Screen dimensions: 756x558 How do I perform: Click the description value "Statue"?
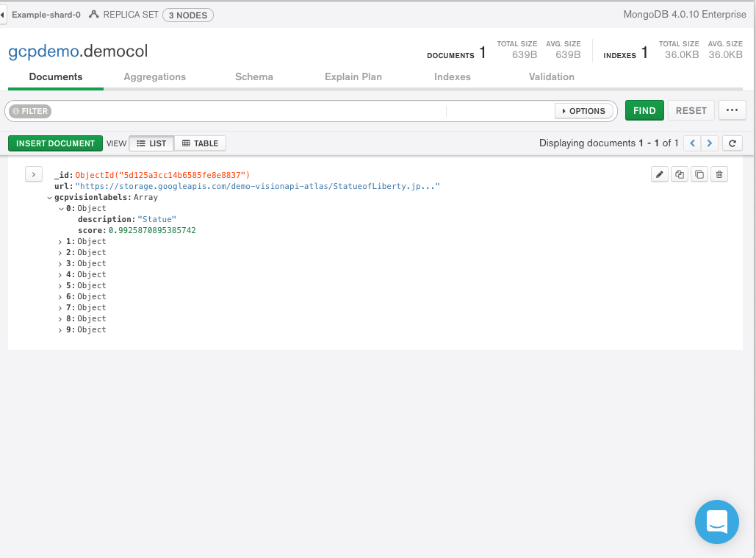[156, 219]
